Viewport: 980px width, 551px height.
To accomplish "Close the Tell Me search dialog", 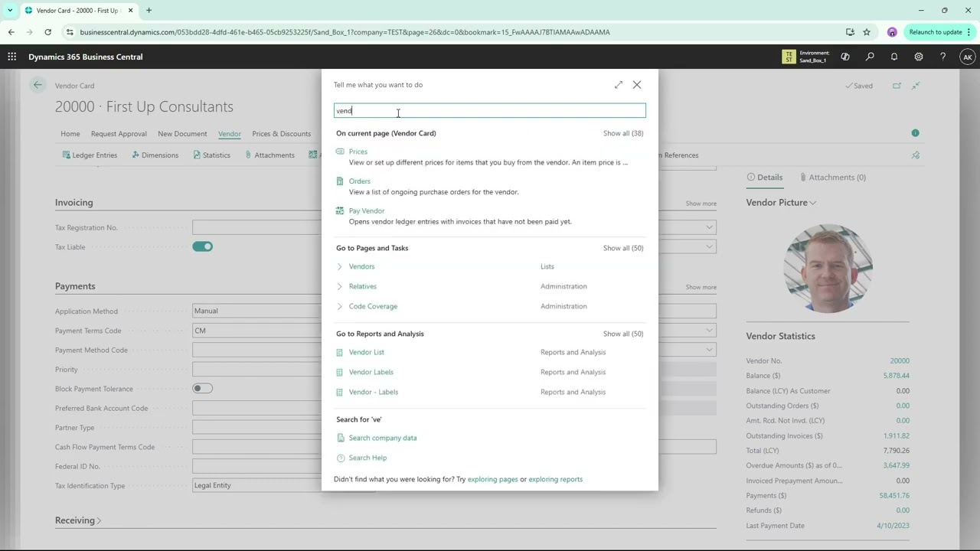I will [x=637, y=85].
